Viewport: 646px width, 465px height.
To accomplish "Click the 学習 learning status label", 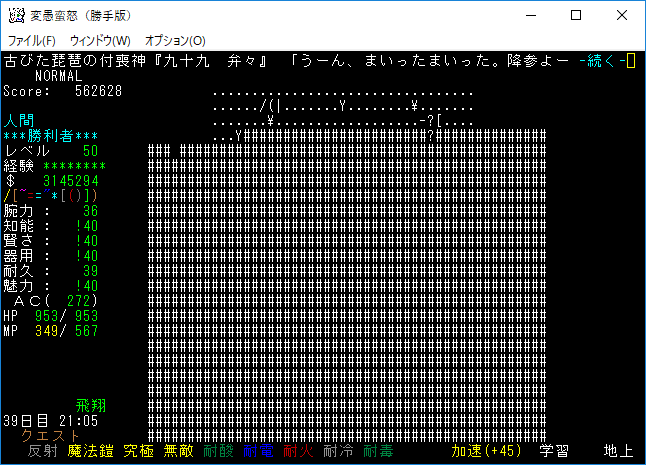I will (x=554, y=451).
